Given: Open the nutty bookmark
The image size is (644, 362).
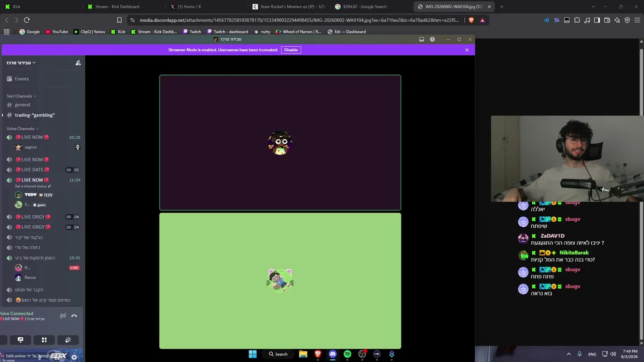Looking at the screenshot, I should (262, 32).
